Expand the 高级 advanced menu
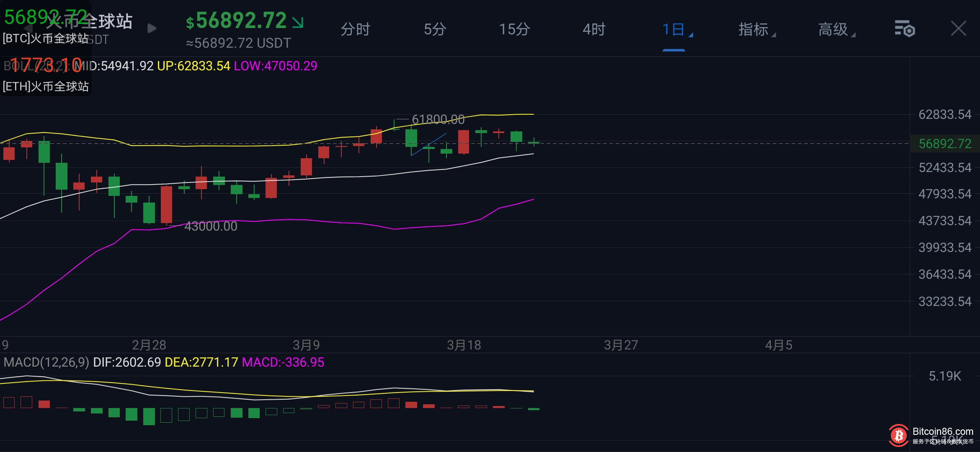Viewport: 980px width, 452px height. [x=834, y=29]
